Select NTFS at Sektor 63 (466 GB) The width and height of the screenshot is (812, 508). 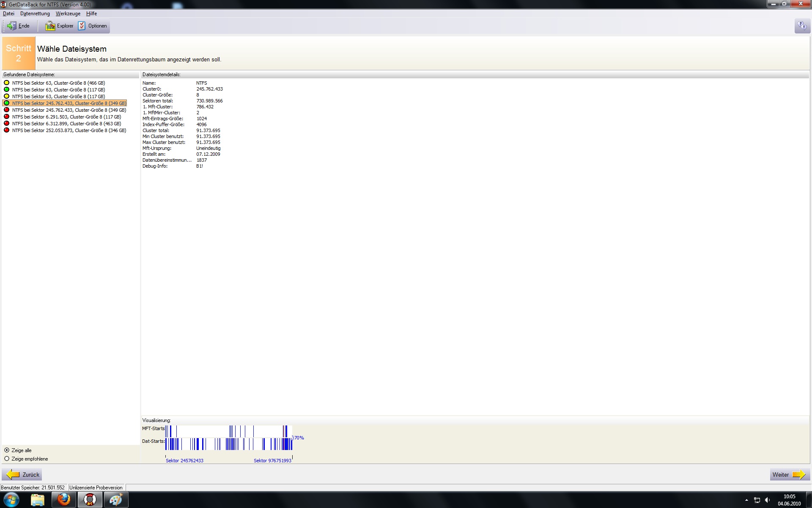click(x=58, y=83)
